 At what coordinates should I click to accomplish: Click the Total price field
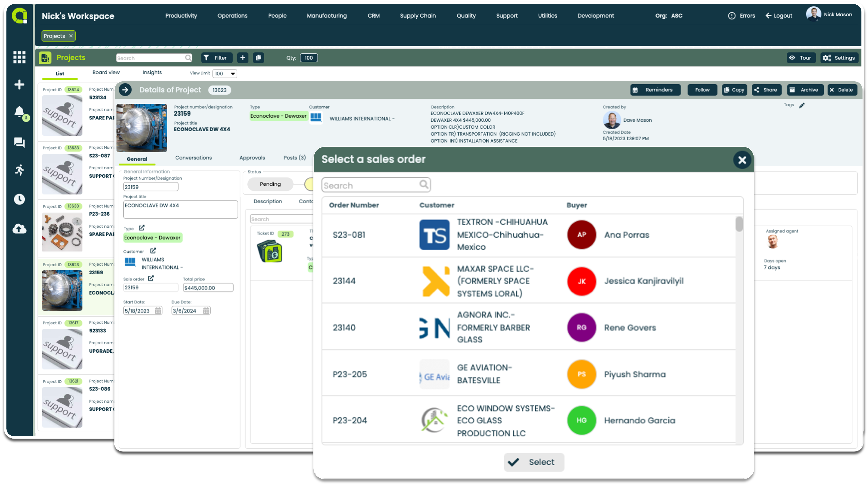(x=208, y=288)
